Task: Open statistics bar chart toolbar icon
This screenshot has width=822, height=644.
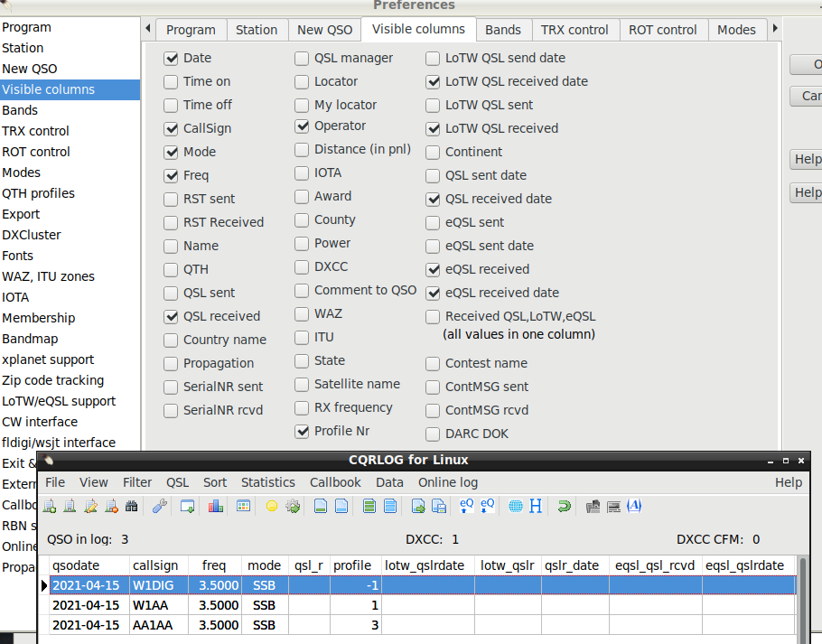Action: [x=216, y=506]
